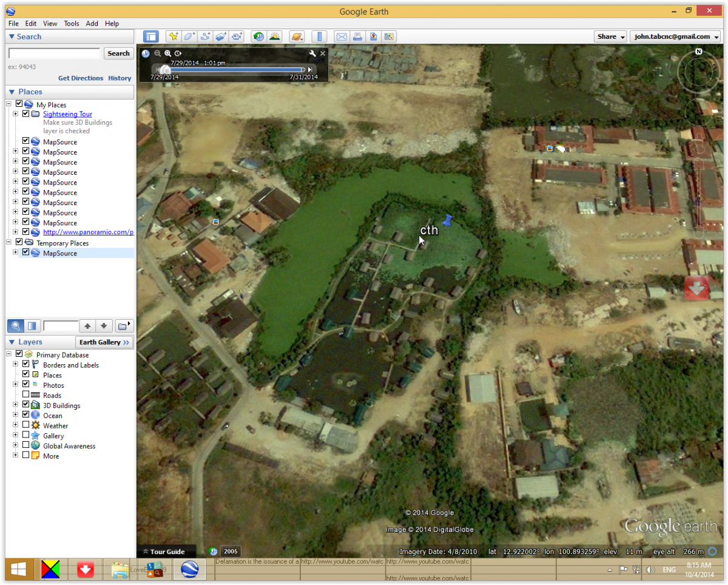
Task: Open the Earth Gallery button
Action: 104,342
